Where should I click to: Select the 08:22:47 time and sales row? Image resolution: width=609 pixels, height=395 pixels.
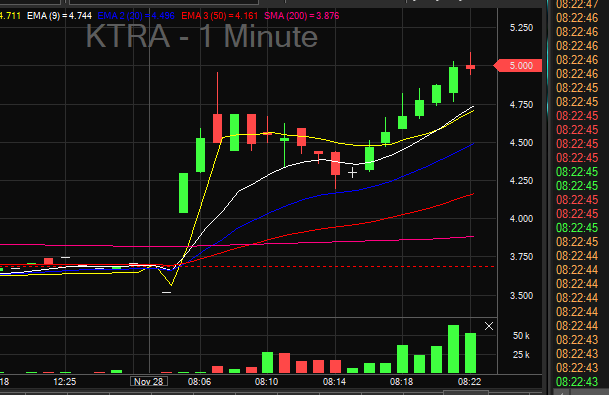[x=577, y=4]
